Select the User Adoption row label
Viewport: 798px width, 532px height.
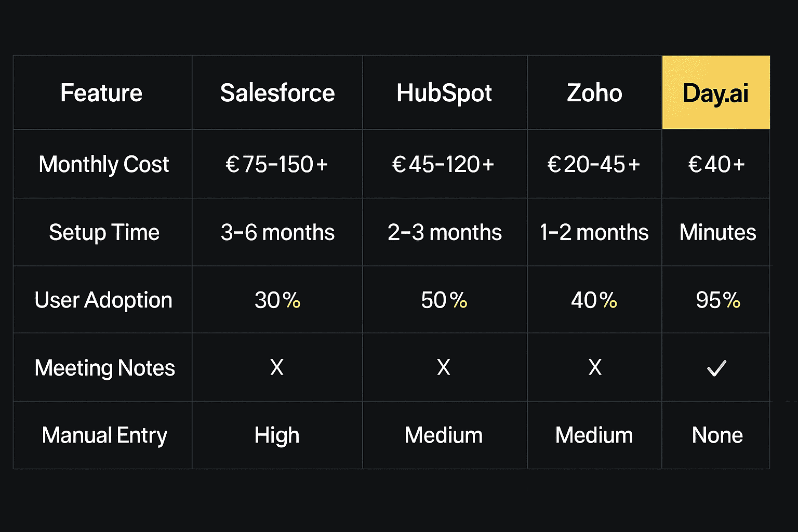pos(103,300)
